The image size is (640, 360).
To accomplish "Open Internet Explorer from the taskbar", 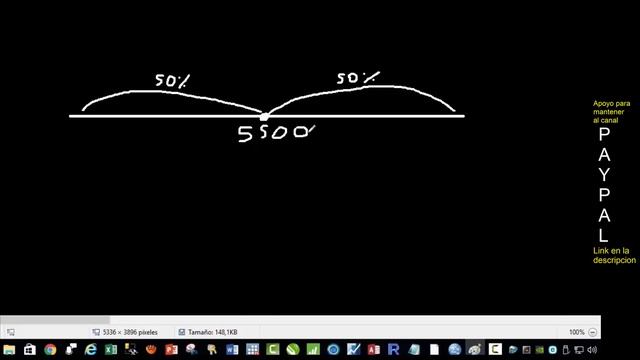I will [x=90, y=350].
